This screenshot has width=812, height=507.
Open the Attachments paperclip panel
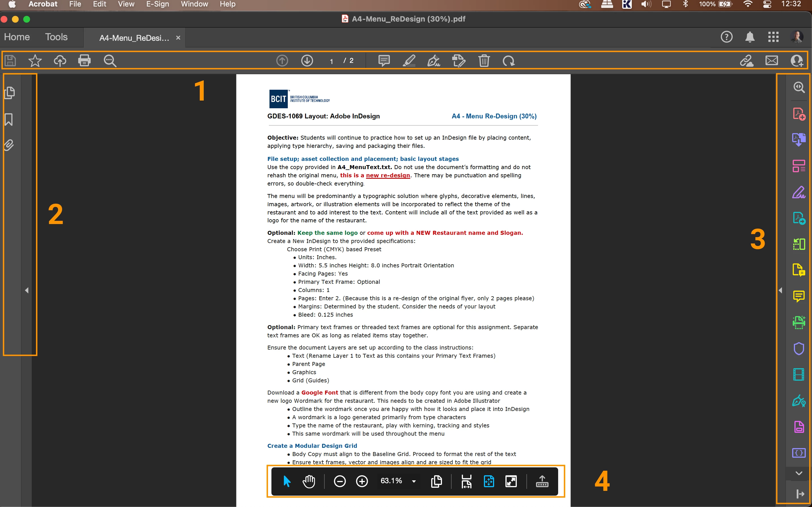pos(9,145)
